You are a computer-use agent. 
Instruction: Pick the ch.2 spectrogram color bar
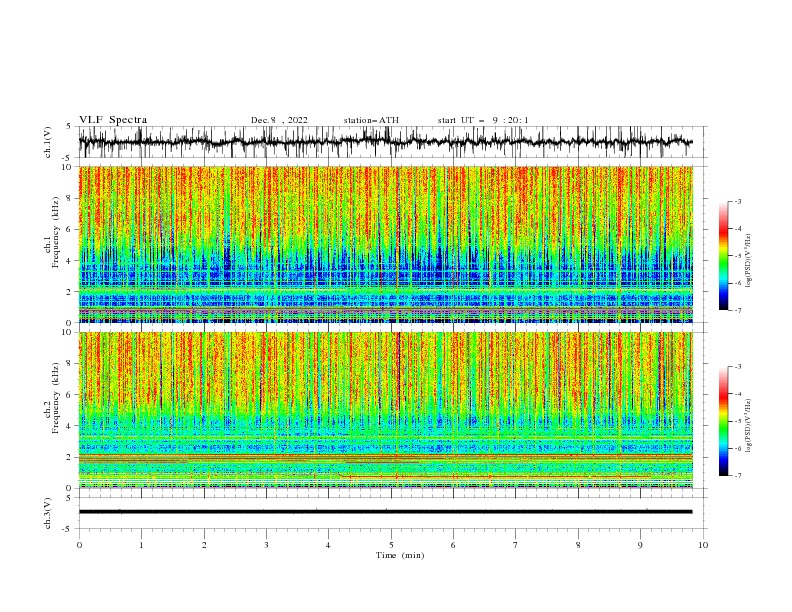(x=723, y=421)
